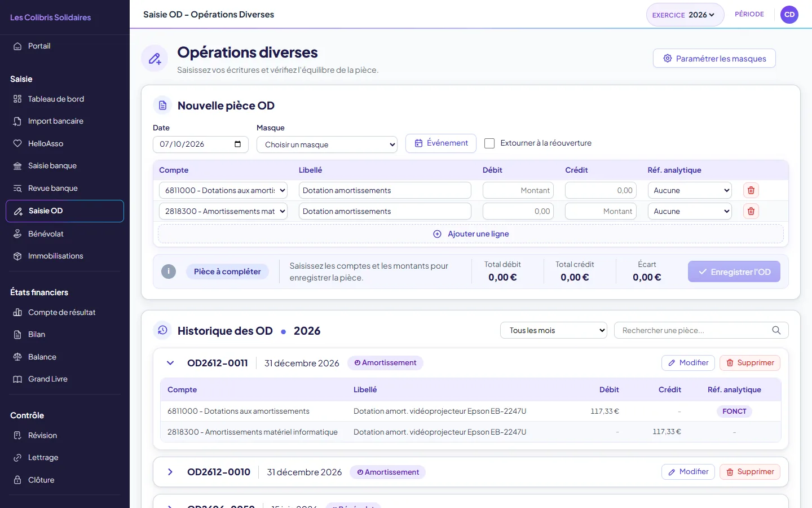Click the Import bancaire file icon
The height and width of the screenshot is (508, 812).
pyautogui.click(x=17, y=121)
